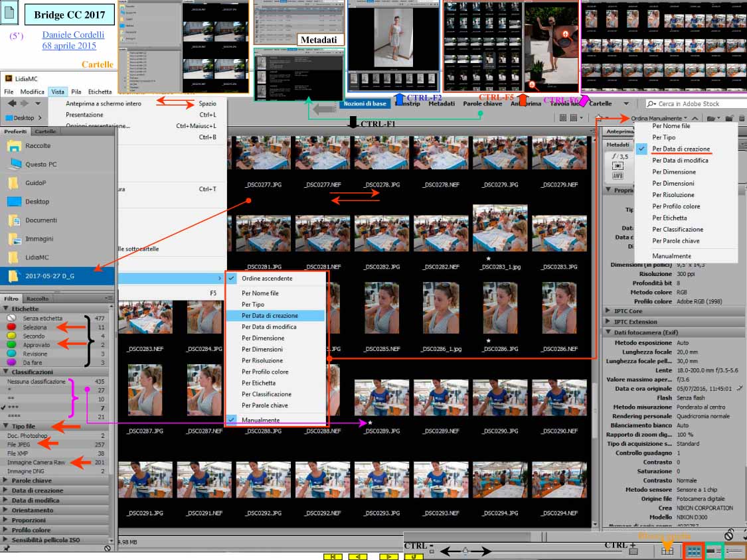Screen dimensions: 747x560
Task: Switch to the Metadati workspace
Action: click(x=442, y=104)
